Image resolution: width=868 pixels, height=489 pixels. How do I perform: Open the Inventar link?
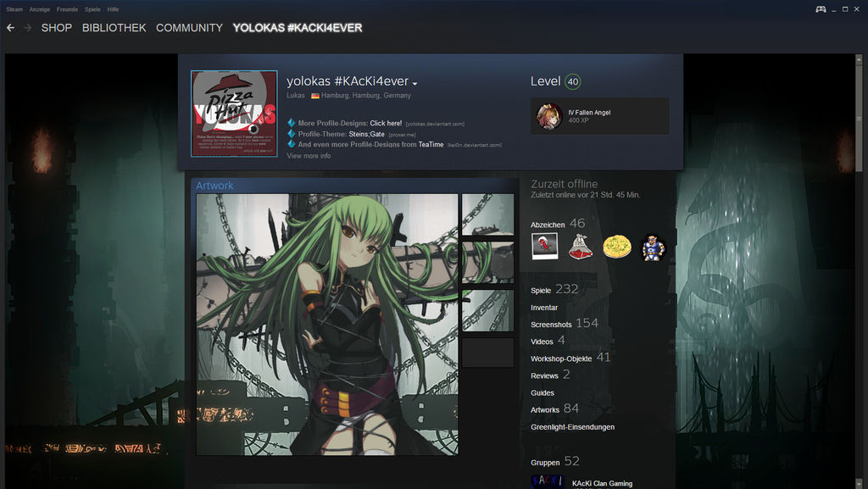pos(544,308)
